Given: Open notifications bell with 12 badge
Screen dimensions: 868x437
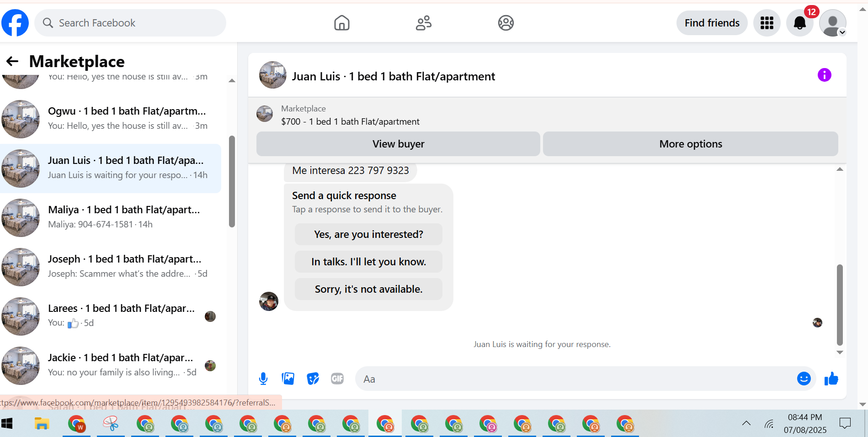Looking at the screenshot, I should click(x=800, y=23).
